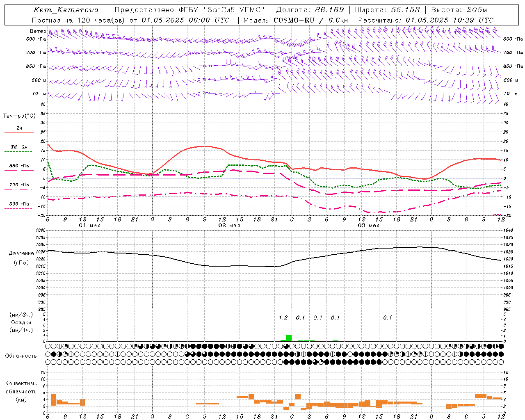Image resolution: width=525 pixels, height=420 pixels.
Task: Click the '02 мая' date label
Action: click(x=229, y=226)
